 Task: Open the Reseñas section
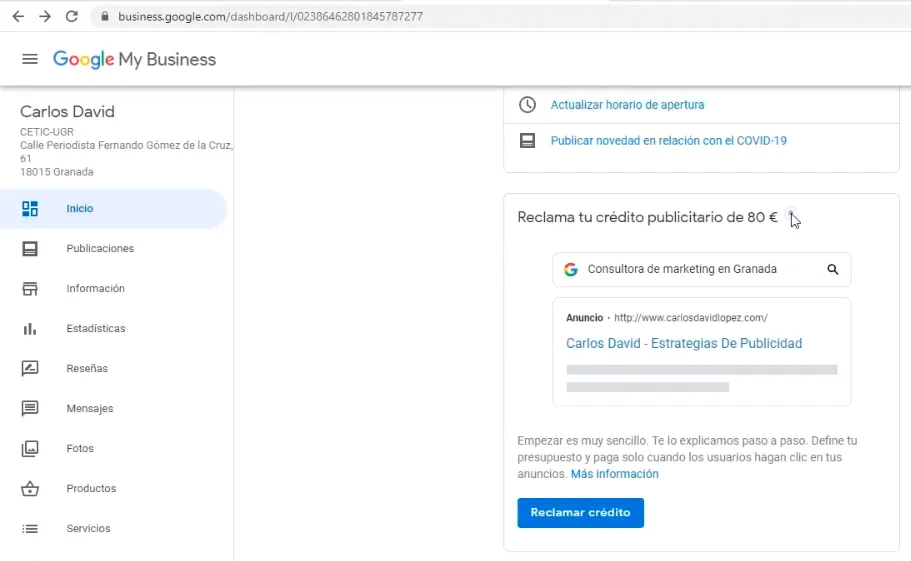tap(87, 369)
